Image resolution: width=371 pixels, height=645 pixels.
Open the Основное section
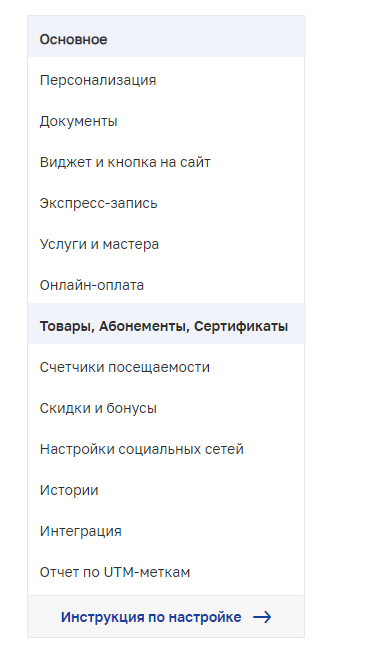166,37
